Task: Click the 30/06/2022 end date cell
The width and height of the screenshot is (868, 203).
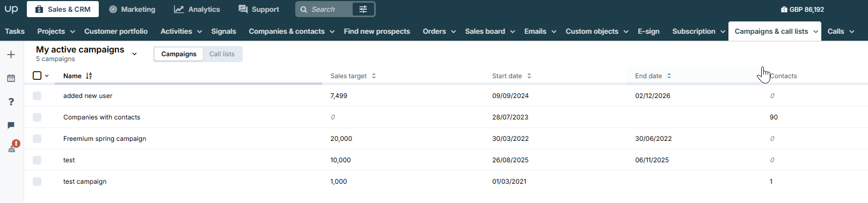Action: (x=653, y=139)
